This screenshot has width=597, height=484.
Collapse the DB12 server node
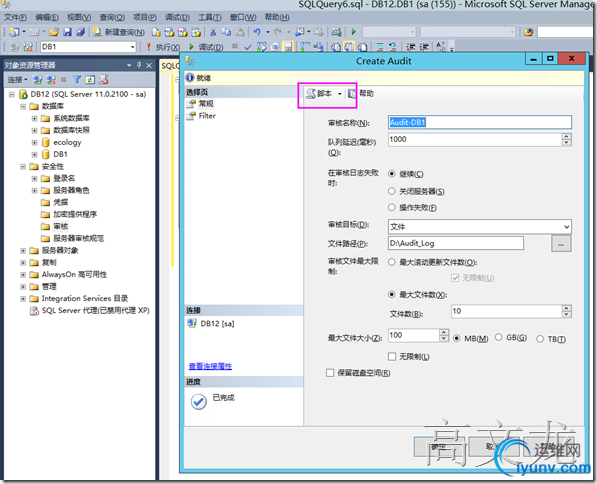coord(12,94)
